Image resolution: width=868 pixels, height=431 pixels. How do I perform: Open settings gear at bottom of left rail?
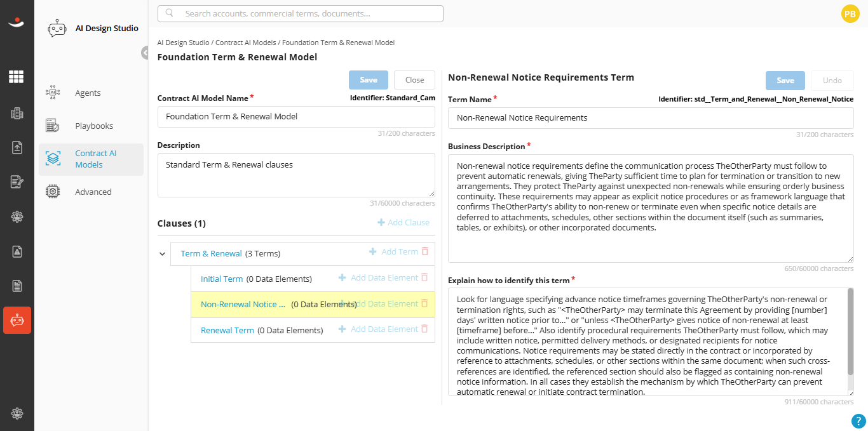pyautogui.click(x=17, y=413)
